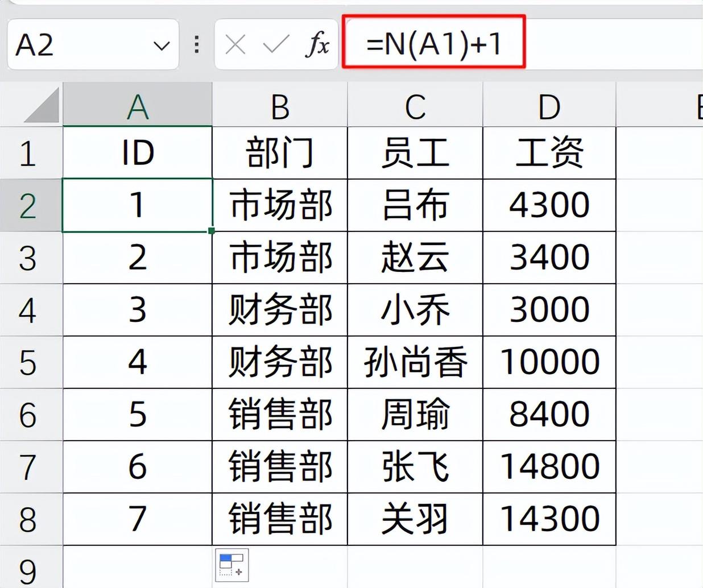Click the 工资 header cell
Screen dimensions: 703x588
pos(549,153)
